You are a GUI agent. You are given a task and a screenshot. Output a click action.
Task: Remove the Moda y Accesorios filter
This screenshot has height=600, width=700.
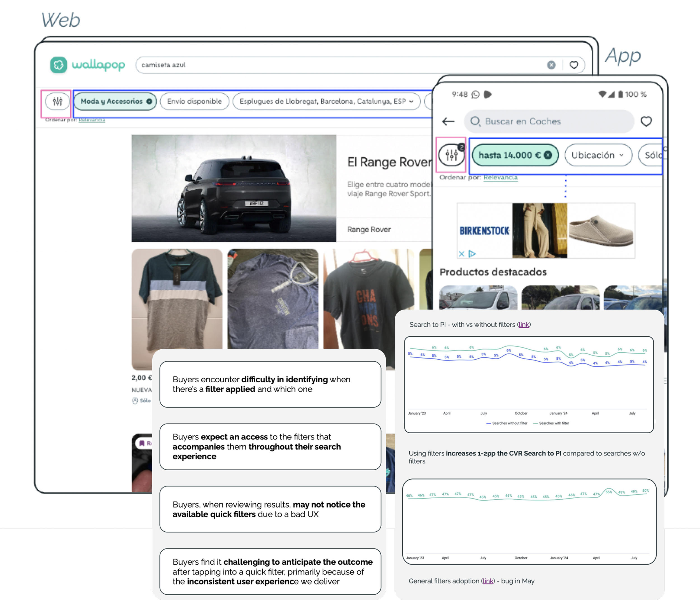click(x=149, y=101)
